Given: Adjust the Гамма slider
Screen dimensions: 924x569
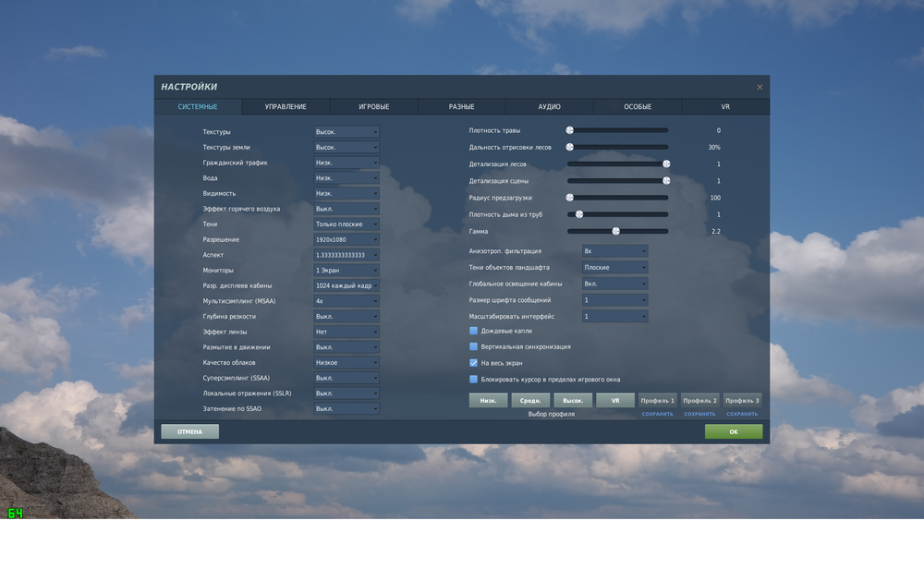Looking at the screenshot, I should [x=615, y=231].
